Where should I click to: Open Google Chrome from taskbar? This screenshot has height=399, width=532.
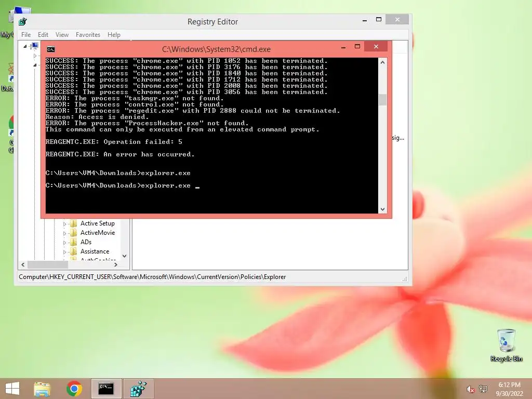point(74,389)
